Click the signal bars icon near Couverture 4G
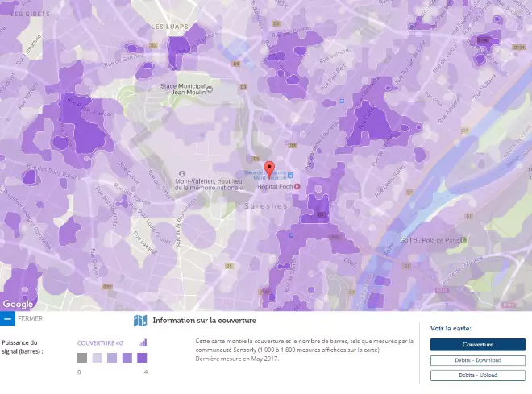 (x=143, y=342)
